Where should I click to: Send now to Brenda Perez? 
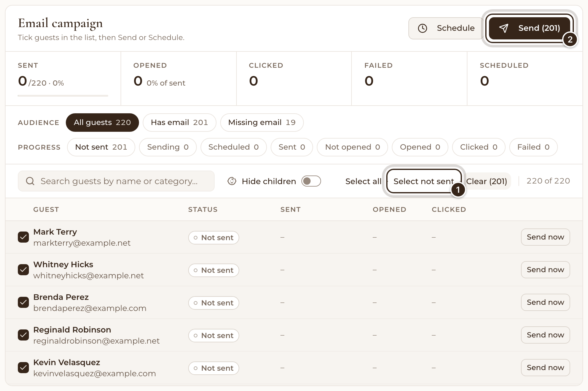[546, 302]
